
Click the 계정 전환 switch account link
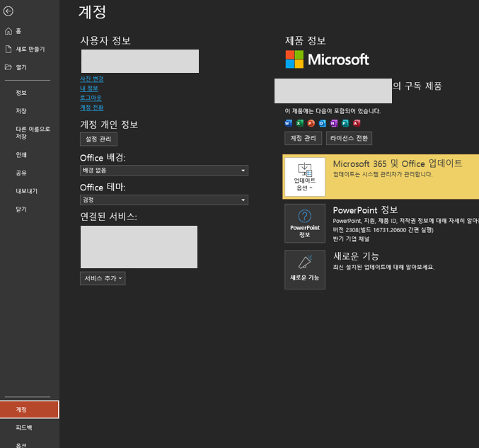[92, 108]
